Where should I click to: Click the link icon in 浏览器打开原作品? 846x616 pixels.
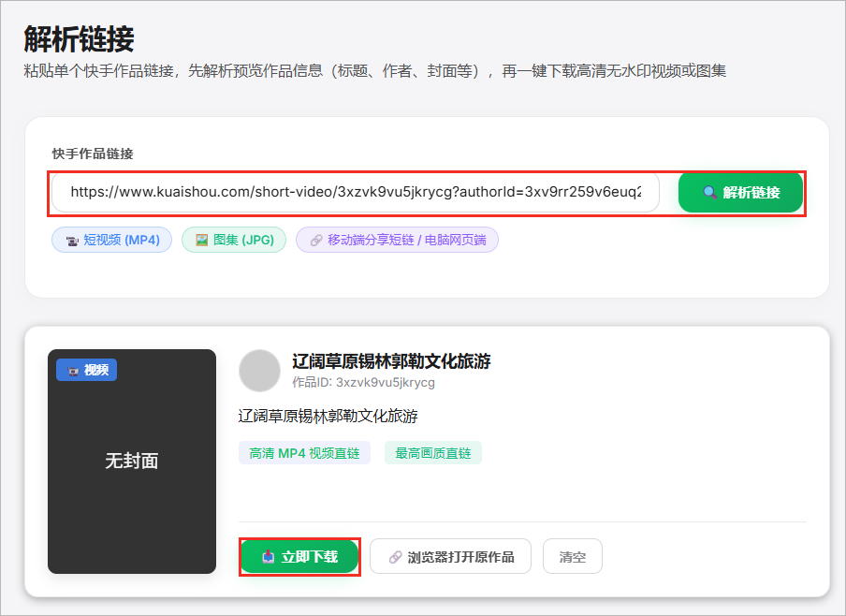click(396, 557)
